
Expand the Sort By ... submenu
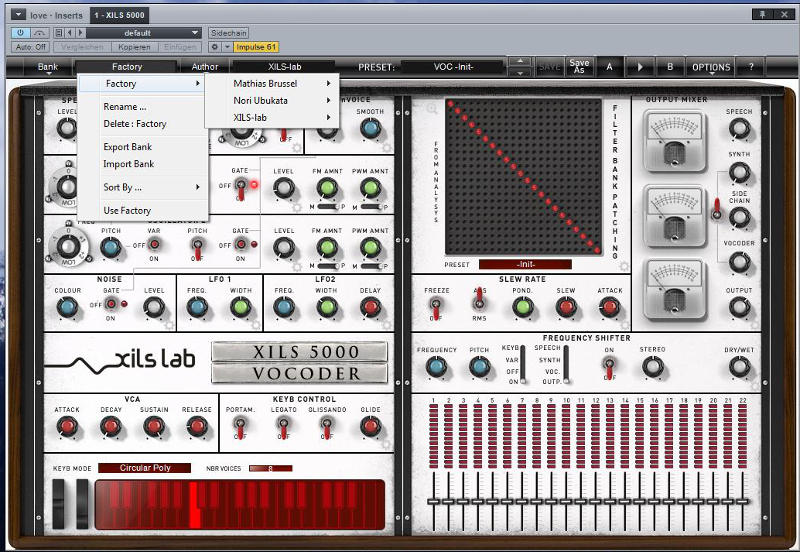click(142, 187)
